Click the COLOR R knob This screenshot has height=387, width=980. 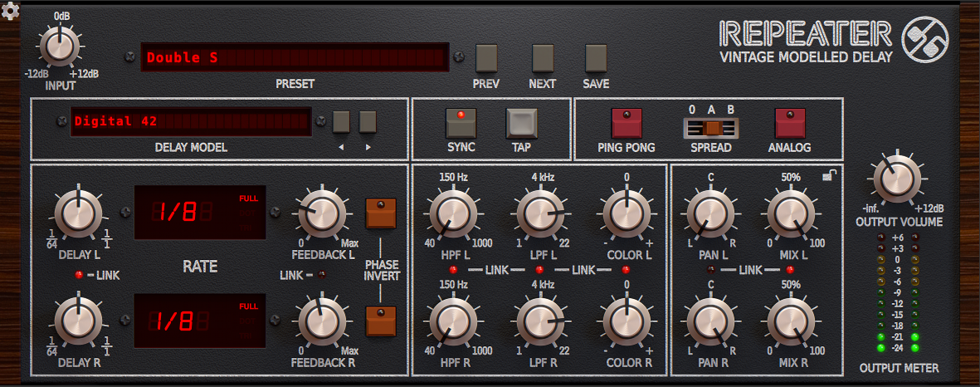(x=627, y=321)
